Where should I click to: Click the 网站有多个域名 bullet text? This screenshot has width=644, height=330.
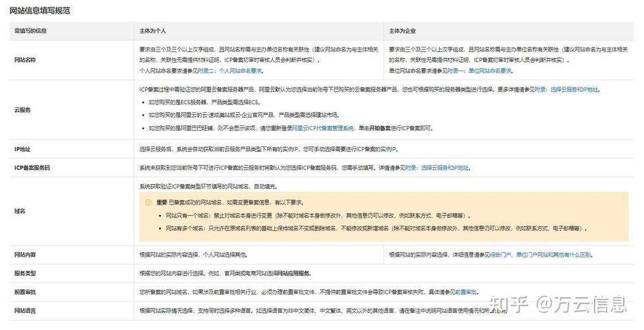[x=376, y=228]
